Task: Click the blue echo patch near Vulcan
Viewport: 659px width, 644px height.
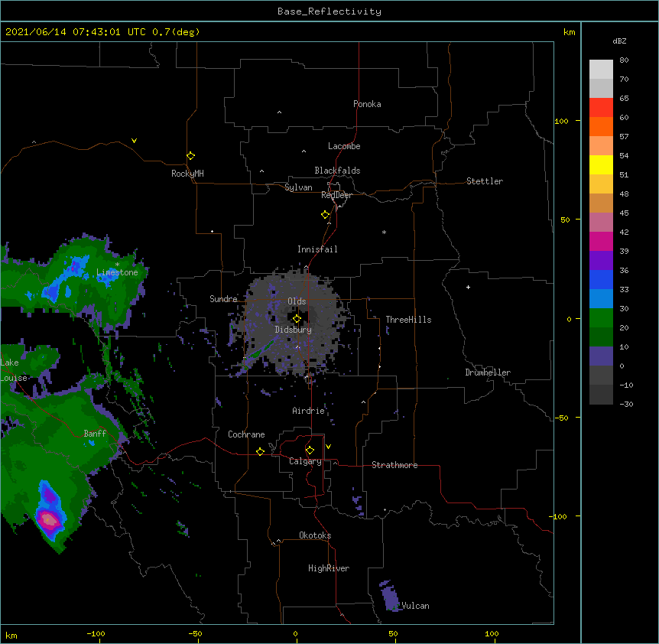Action: [390, 596]
